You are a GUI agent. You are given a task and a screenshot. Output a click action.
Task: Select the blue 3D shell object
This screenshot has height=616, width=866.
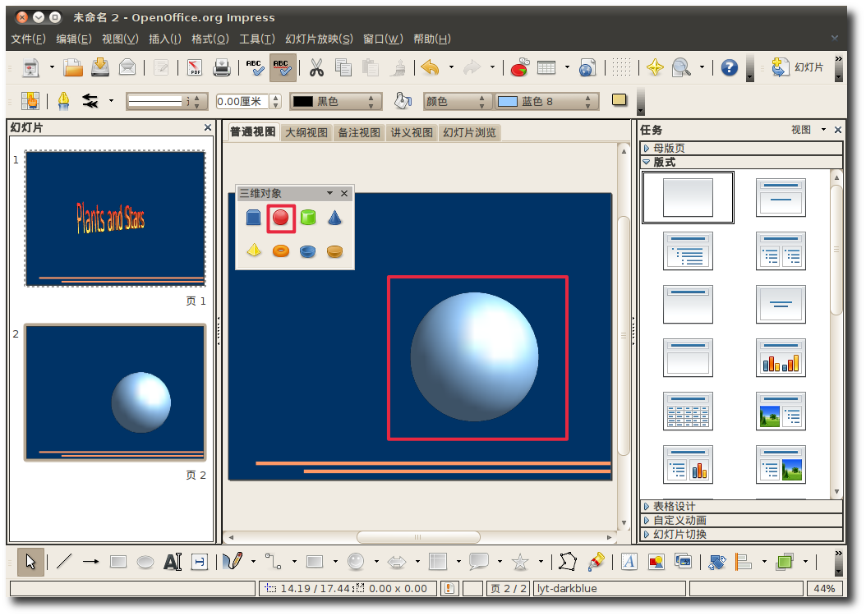307,251
